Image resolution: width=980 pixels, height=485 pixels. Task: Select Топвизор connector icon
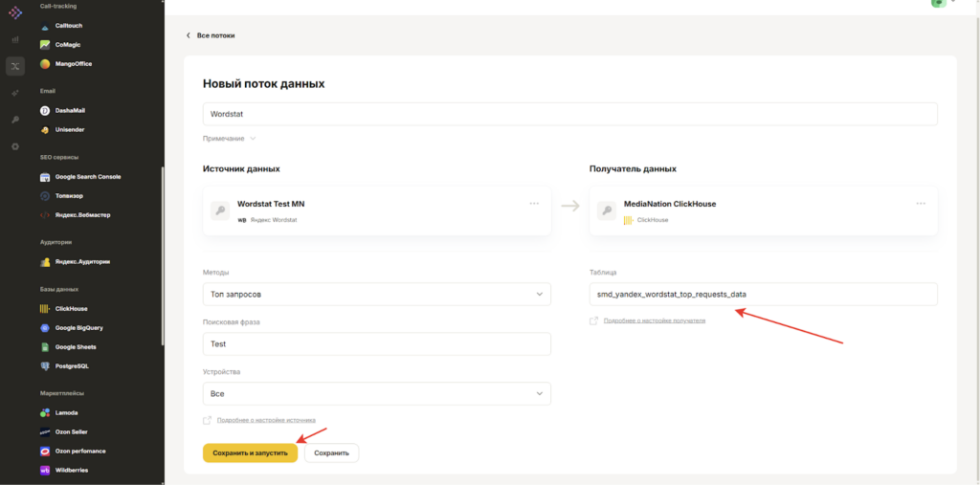click(x=45, y=196)
